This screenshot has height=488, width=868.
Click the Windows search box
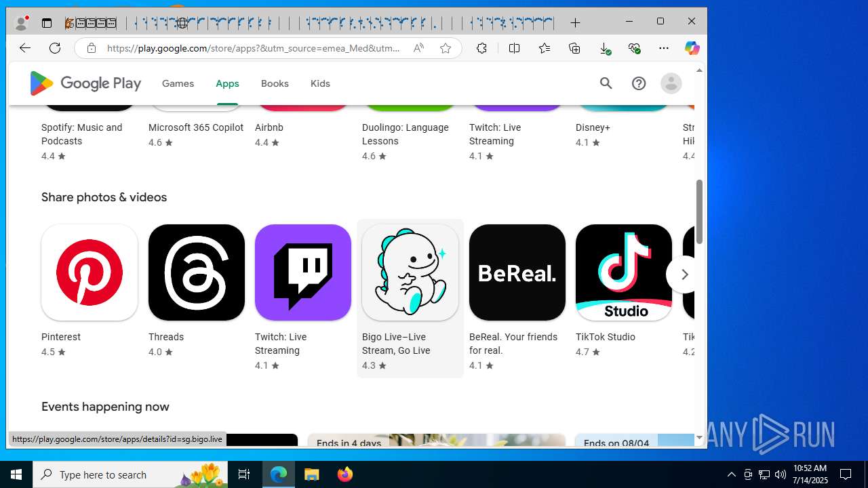pyautogui.click(x=132, y=474)
